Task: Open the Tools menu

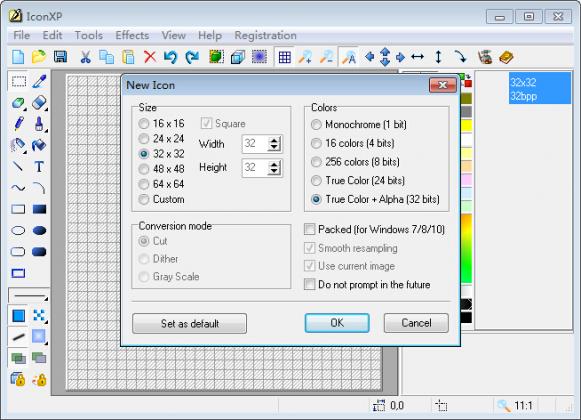Action: point(89,36)
